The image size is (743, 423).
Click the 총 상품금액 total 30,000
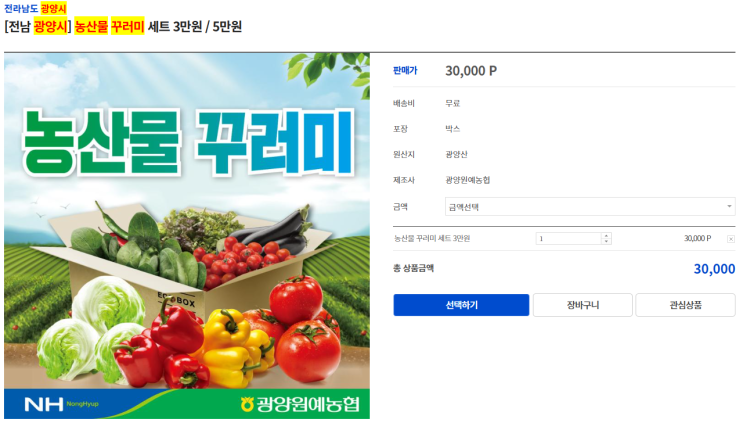click(x=714, y=269)
